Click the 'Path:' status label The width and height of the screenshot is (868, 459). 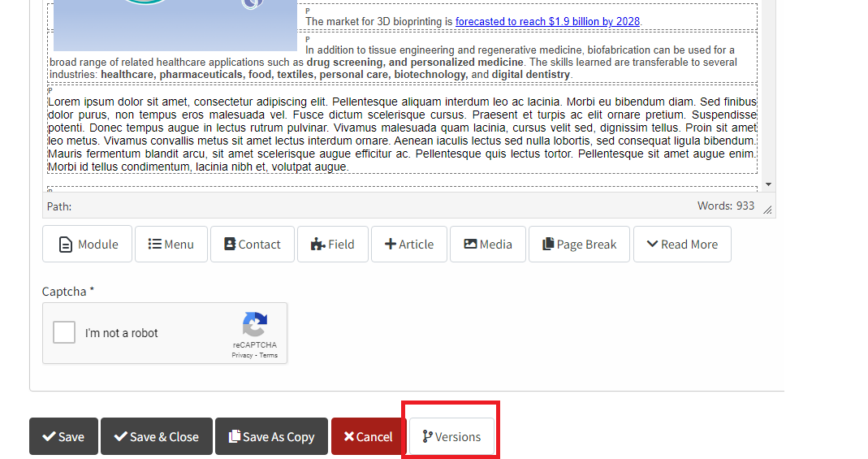59,206
